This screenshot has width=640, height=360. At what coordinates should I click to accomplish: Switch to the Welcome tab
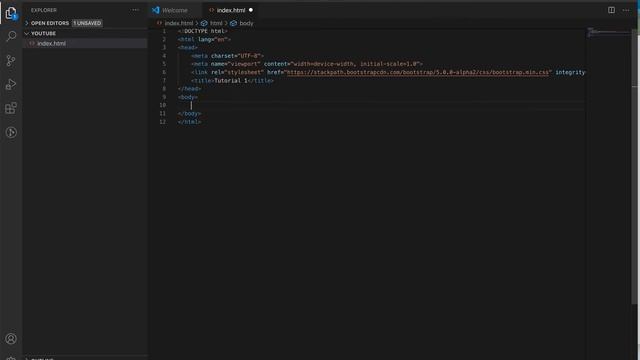[175, 10]
